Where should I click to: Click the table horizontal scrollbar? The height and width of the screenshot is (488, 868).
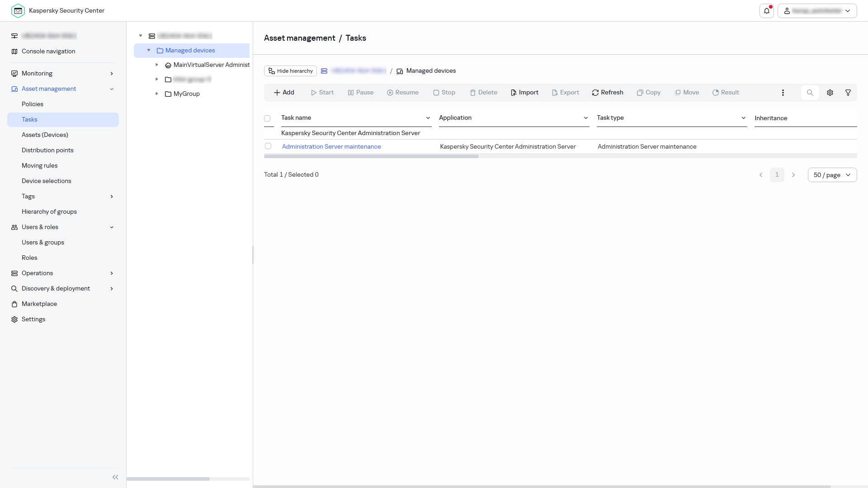[371, 156]
